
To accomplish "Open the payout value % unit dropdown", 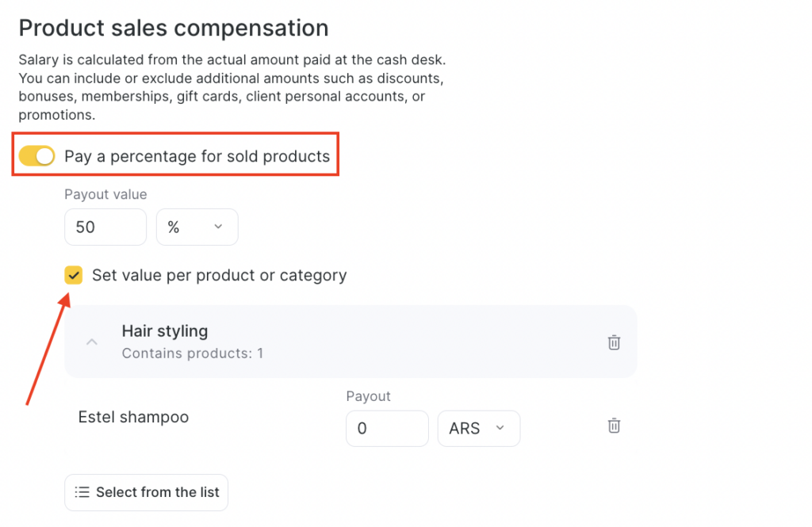I will 197,227.
